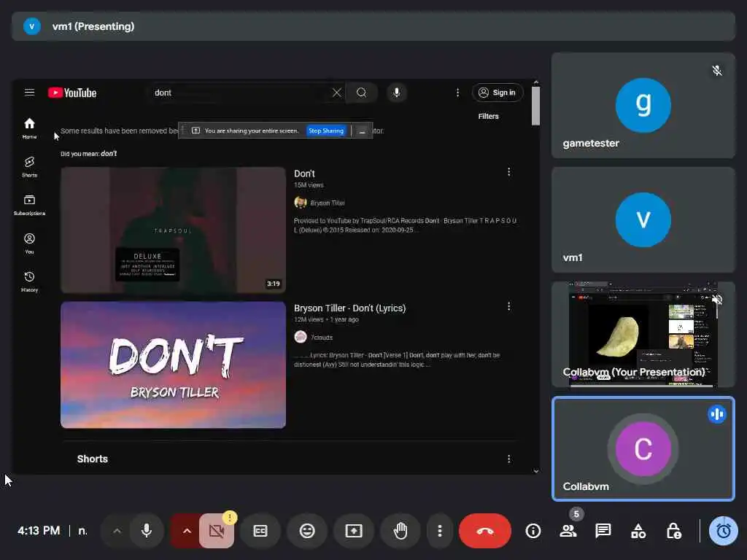
Task: Open the search Filters option
Action: pyautogui.click(x=488, y=116)
